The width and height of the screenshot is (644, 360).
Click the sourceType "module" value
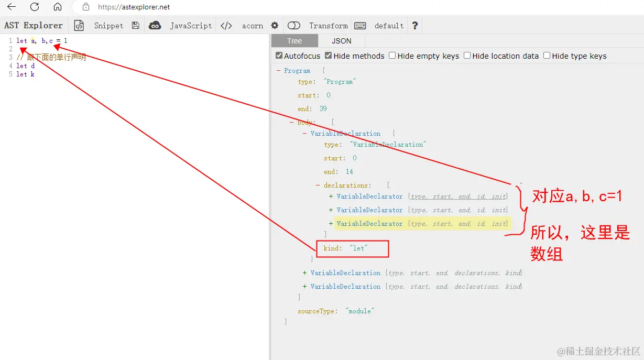(360, 311)
